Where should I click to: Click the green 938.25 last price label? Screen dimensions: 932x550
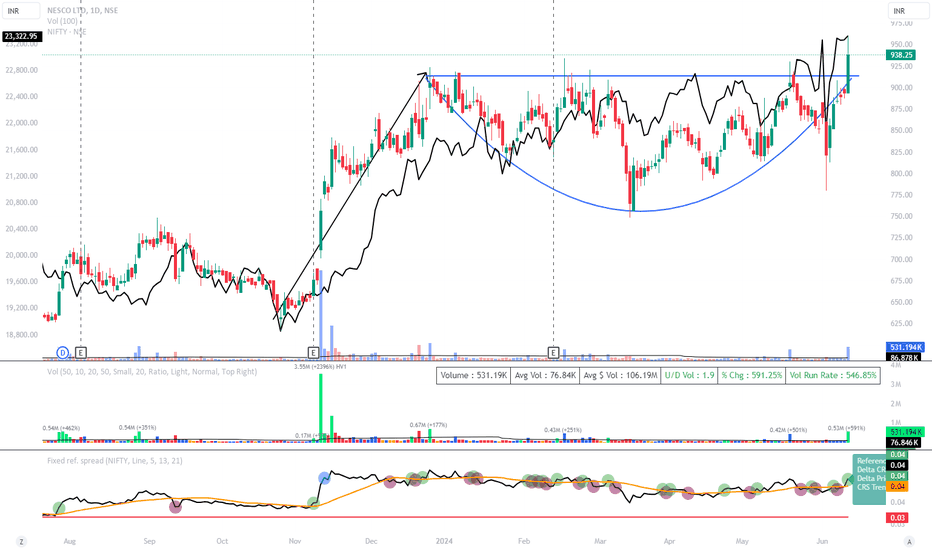tap(901, 55)
